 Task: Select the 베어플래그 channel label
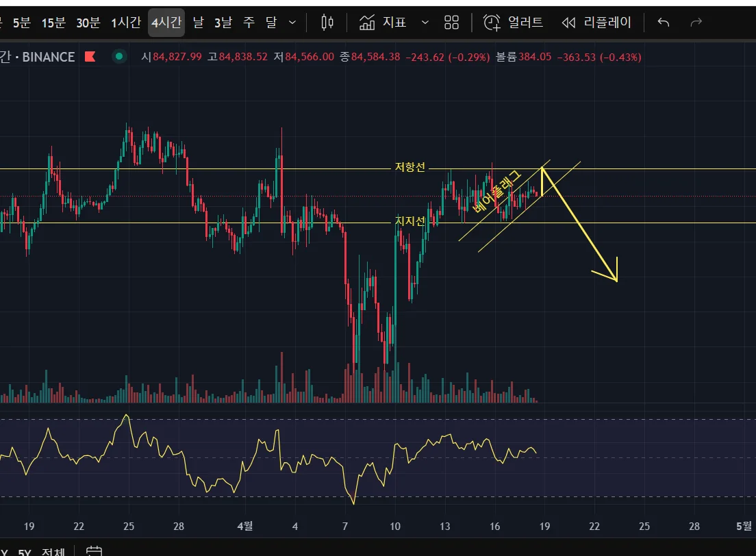click(x=496, y=192)
